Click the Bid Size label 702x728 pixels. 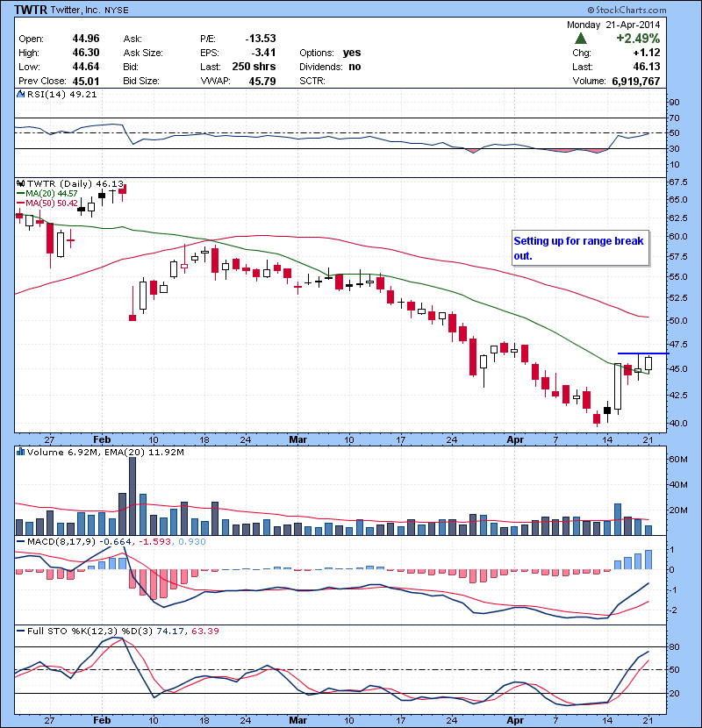(x=141, y=81)
